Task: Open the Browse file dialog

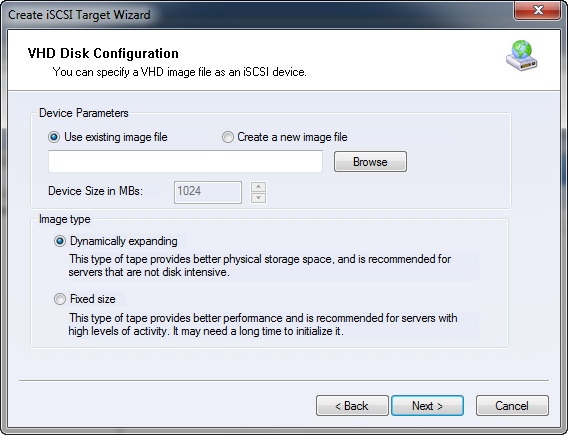Action: (370, 162)
